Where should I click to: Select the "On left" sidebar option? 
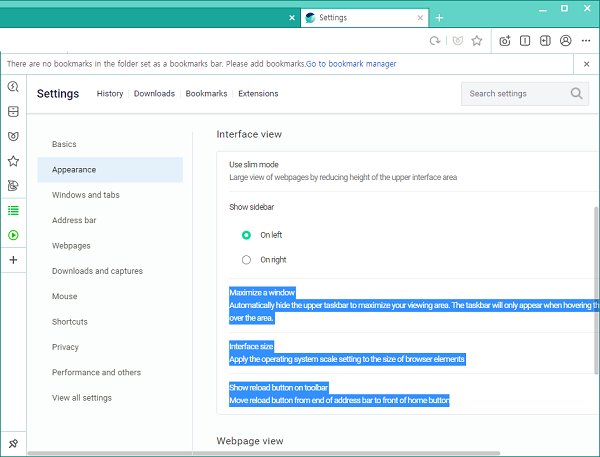[246, 235]
